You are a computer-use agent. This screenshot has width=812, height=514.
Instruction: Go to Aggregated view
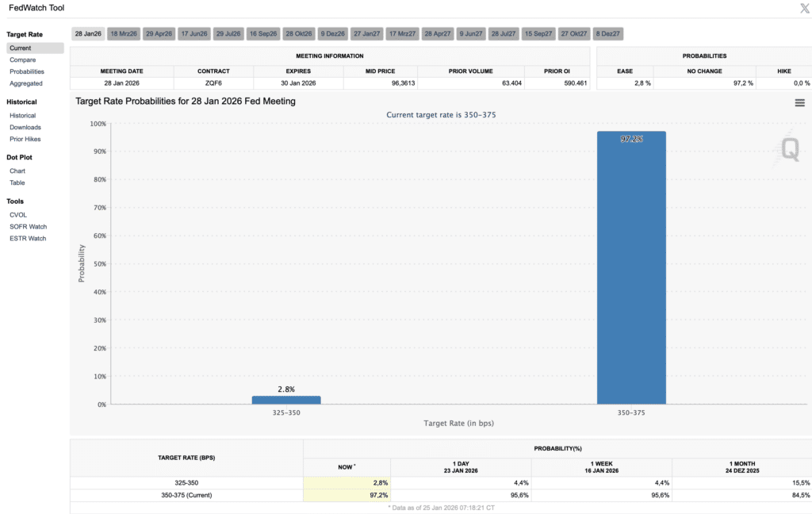(x=26, y=83)
